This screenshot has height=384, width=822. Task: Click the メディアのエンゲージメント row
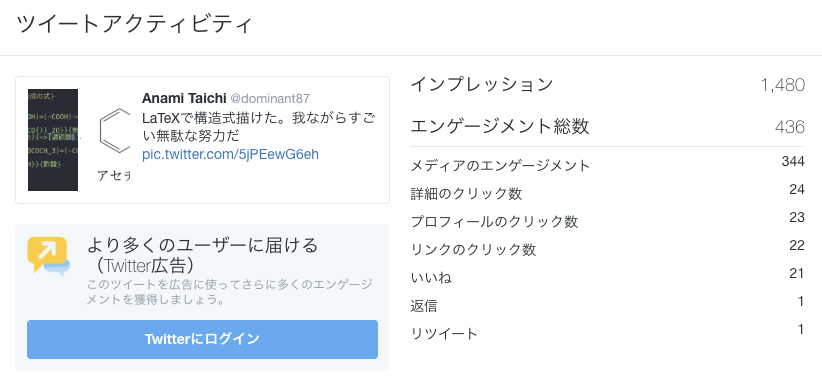point(607,165)
